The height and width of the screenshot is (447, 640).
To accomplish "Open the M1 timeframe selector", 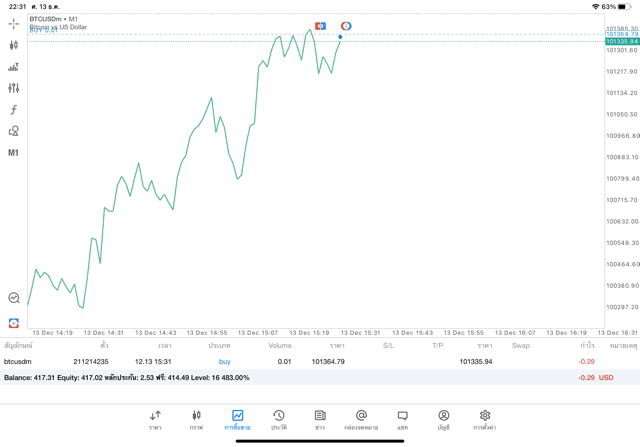I will click(14, 153).
